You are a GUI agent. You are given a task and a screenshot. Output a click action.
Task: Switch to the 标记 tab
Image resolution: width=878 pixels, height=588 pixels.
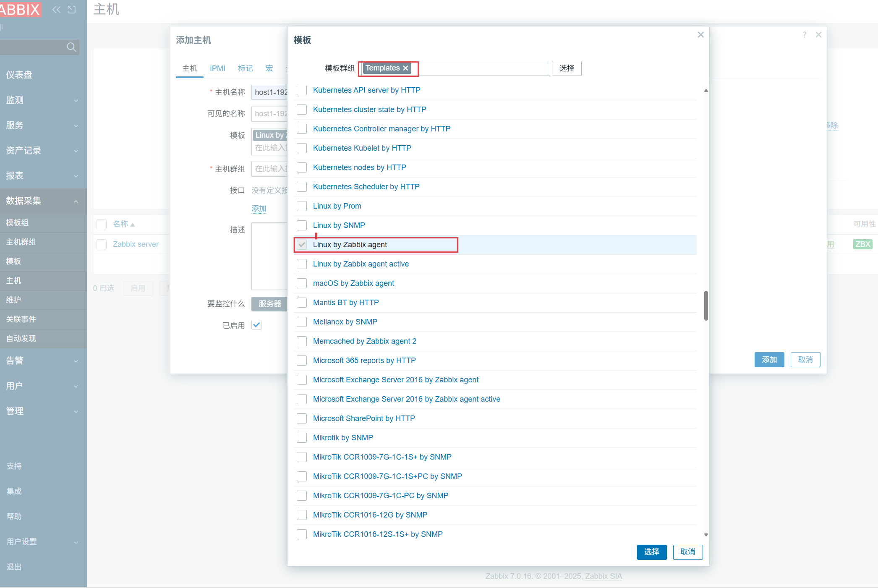[x=246, y=68]
